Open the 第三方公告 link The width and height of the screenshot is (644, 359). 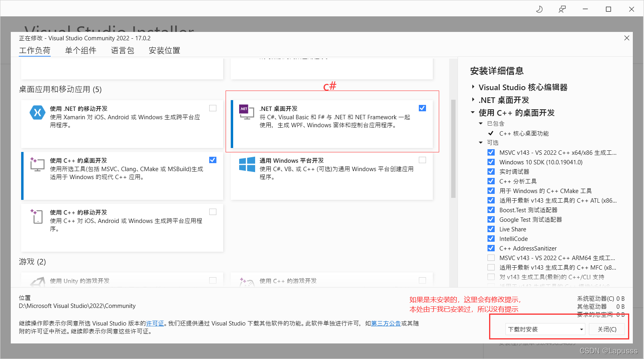(x=386, y=323)
